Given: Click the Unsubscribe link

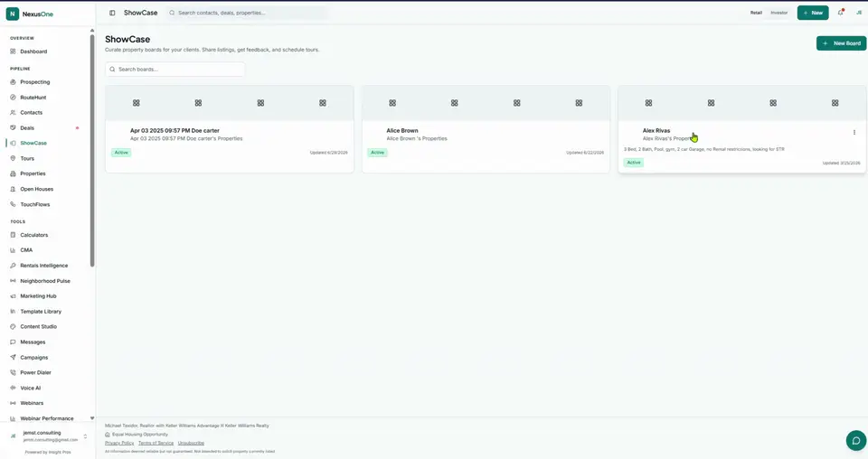Looking at the screenshot, I should point(191,443).
